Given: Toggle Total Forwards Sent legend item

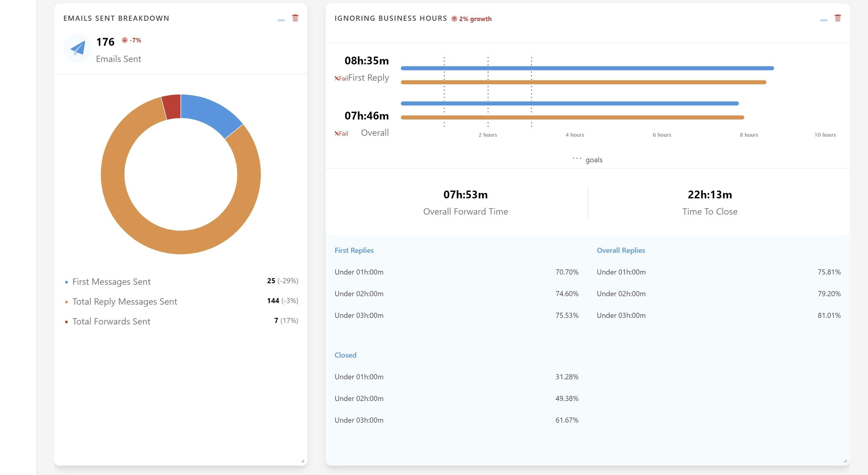Looking at the screenshot, I should [111, 321].
